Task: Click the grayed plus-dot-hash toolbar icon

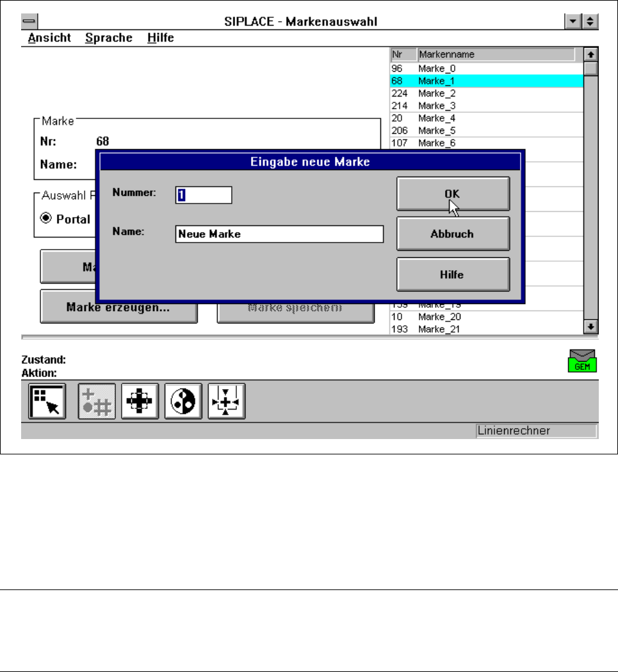Action: (97, 401)
